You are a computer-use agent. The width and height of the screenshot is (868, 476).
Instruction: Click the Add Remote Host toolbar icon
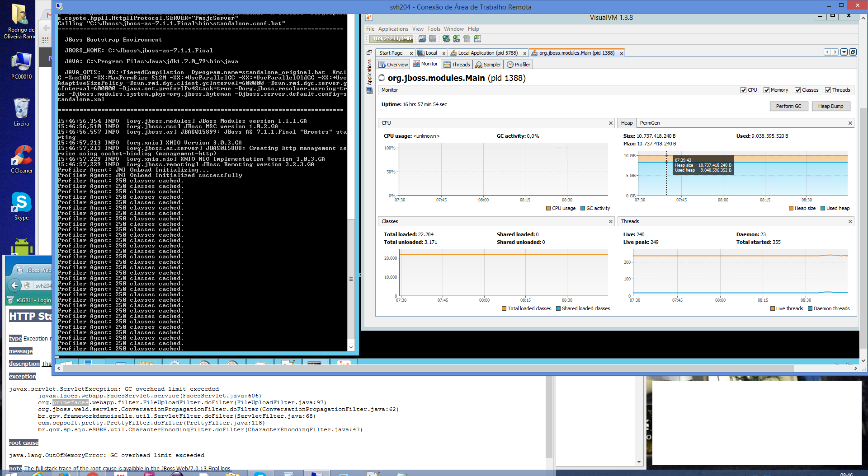(x=446, y=39)
